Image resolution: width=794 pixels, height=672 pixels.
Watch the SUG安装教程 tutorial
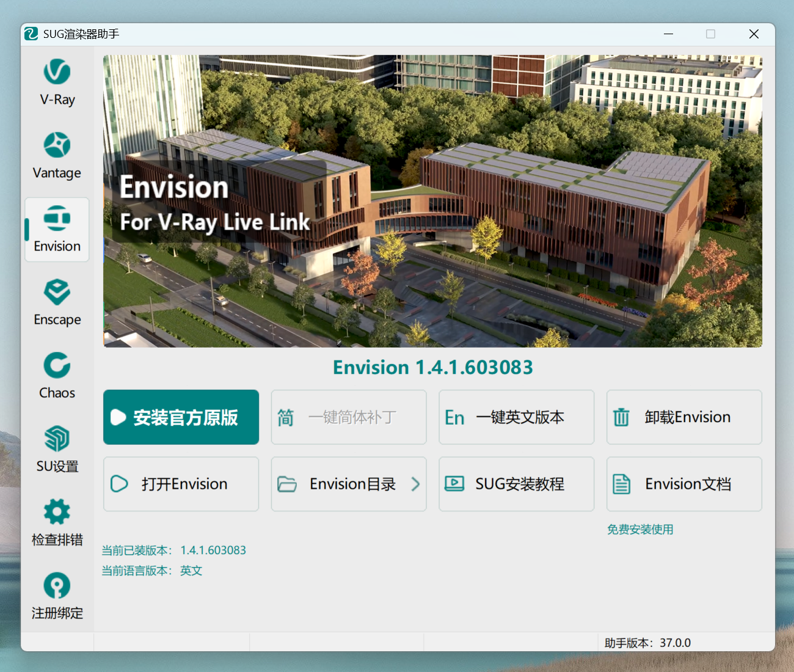click(516, 484)
